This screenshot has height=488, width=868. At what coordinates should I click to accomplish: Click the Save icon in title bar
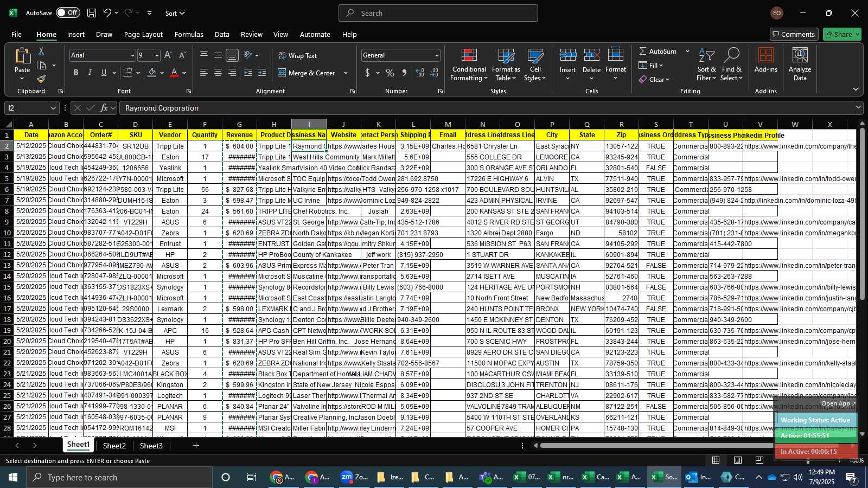92,13
